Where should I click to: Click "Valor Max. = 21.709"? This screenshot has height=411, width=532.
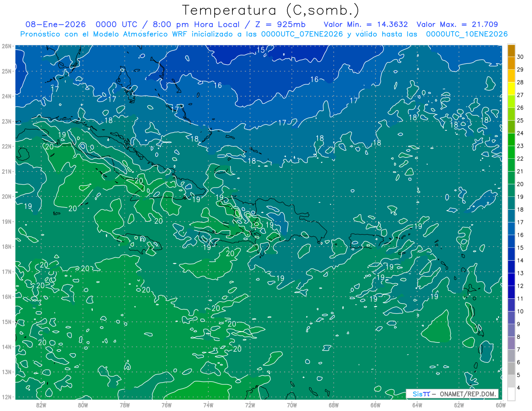tap(457, 24)
